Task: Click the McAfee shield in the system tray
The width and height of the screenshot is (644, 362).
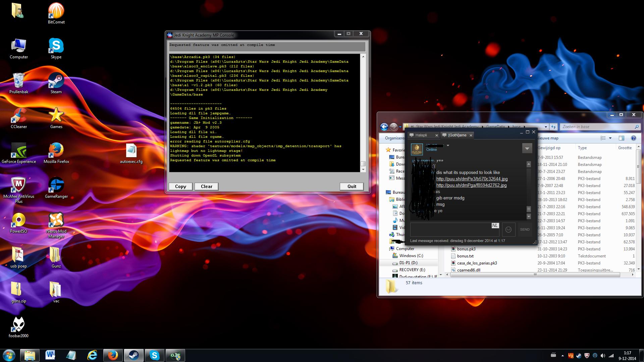Action: pyautogui.click(x=587, y=356)
